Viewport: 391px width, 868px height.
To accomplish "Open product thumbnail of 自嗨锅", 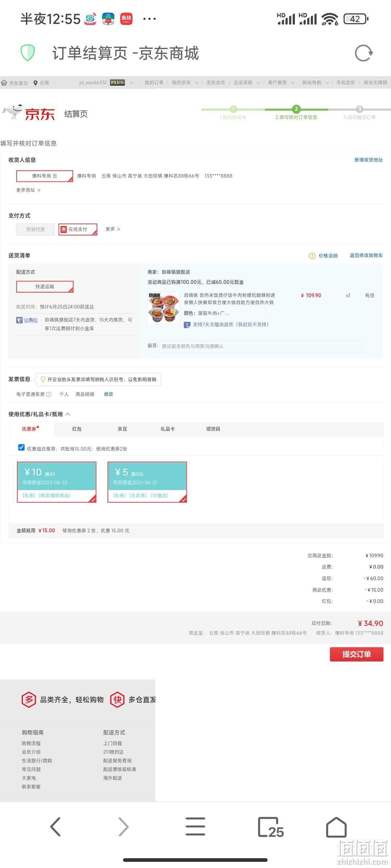I will pos(164,308).
